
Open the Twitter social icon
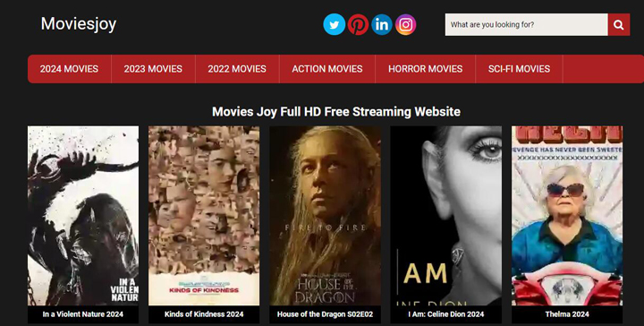click(334, 25)
